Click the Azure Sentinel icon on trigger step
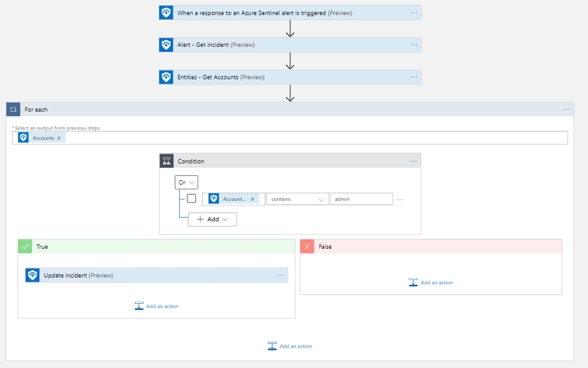 [x=166, y=13]
